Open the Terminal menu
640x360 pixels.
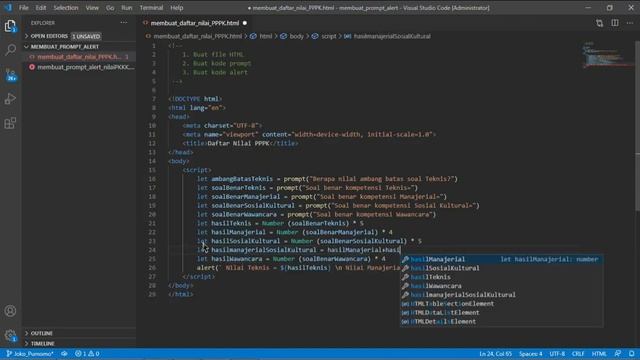point(151,8)
